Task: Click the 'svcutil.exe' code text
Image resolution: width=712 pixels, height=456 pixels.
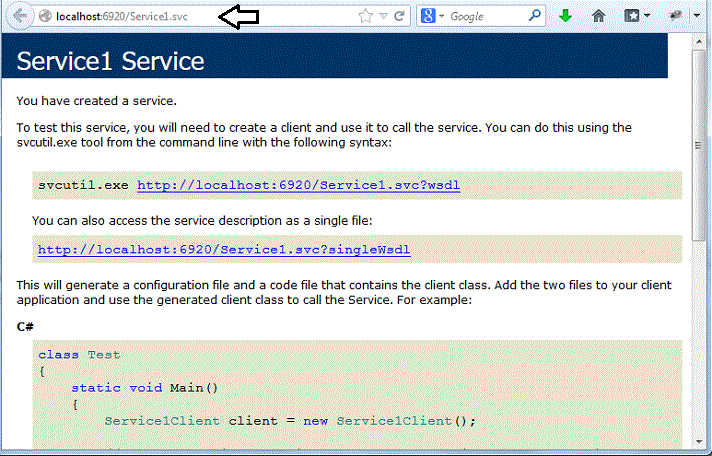Action: tap(83, 185)
